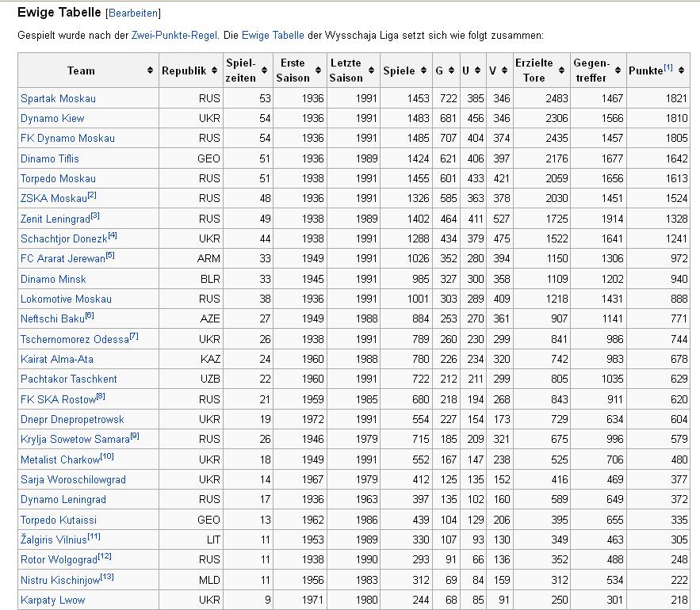Sort by Spiele column sort icon

point(423,71)
